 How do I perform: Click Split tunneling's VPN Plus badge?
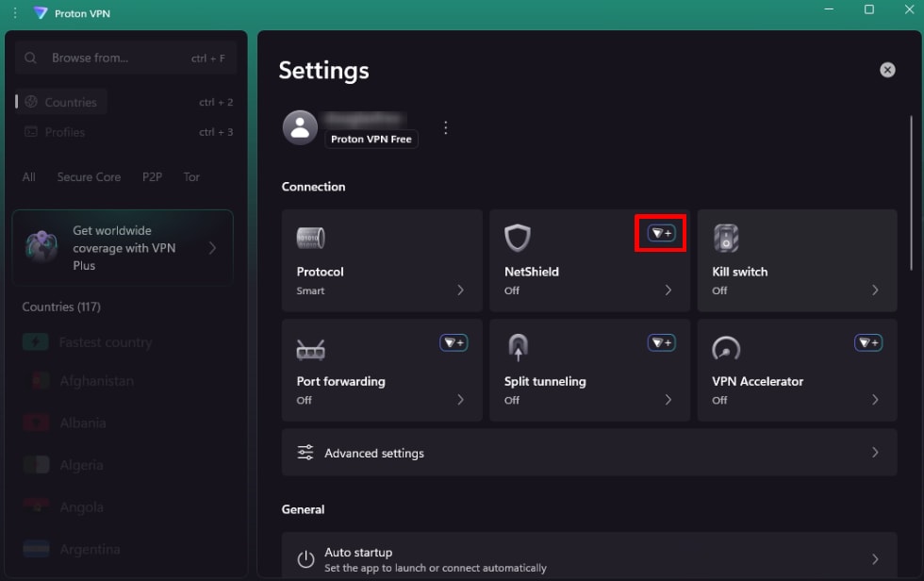click(661, 342)
